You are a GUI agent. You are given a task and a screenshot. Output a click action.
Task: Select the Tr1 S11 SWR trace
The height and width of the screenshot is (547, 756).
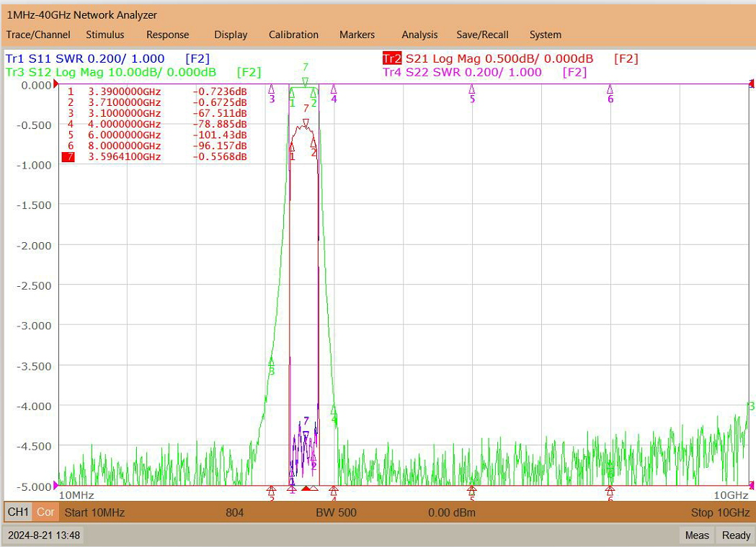[85, 59]
